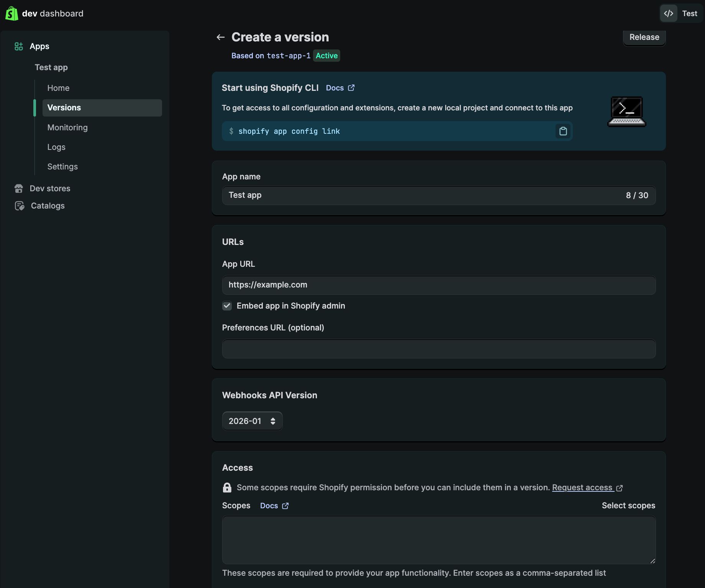Navigate to Catalogs

(48, 206)
